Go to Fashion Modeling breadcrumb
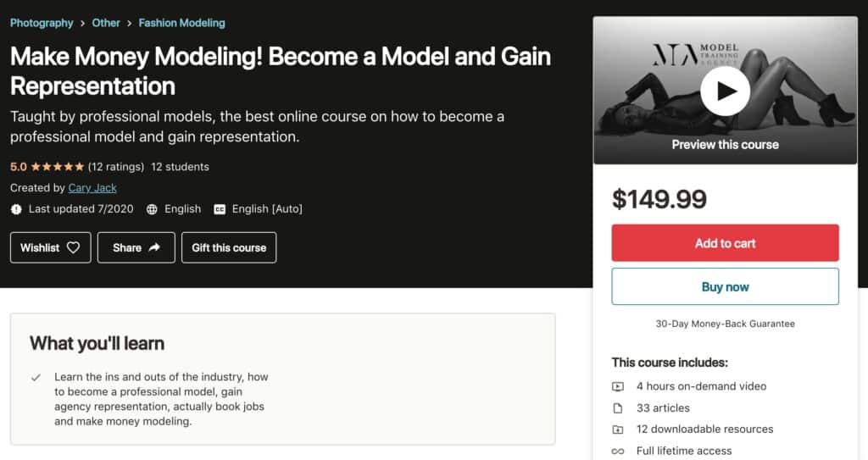This screenshot has width=868, height=460. click(x=181, y=23)
